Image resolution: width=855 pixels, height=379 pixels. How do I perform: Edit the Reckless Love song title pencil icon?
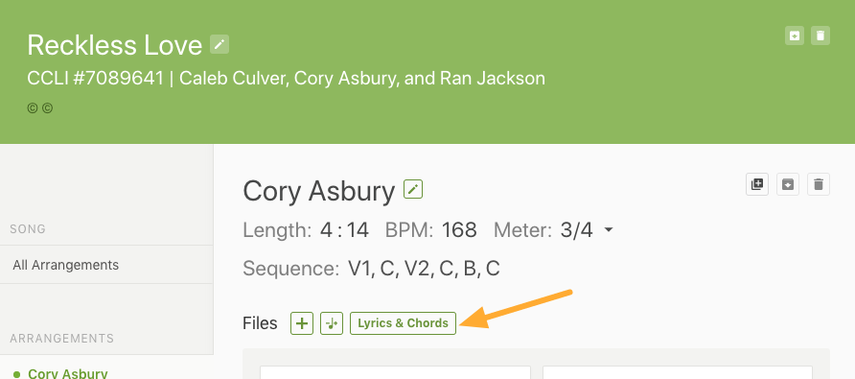(219, 44)
